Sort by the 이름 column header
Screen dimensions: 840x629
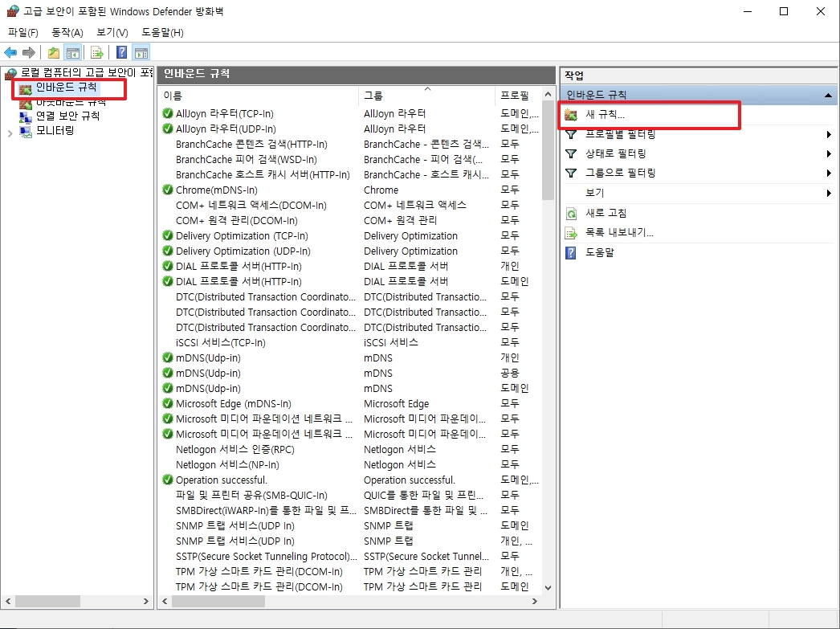[x=259, y=96]
